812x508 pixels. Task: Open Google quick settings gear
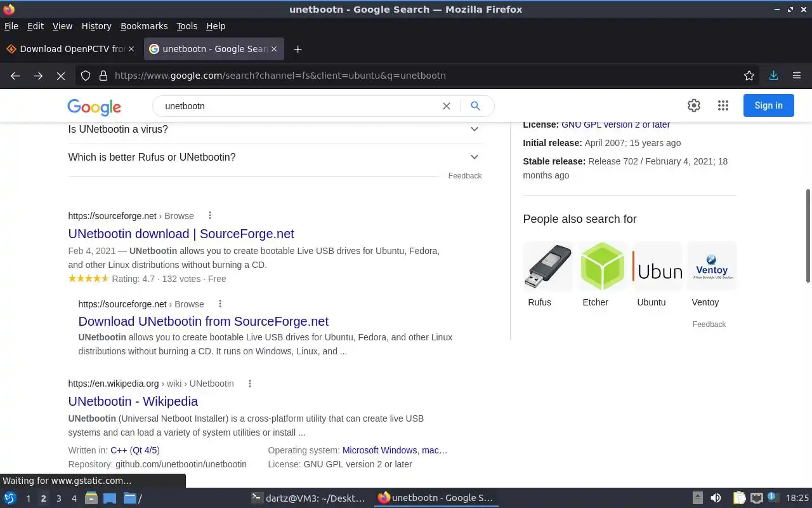point(694,105)
